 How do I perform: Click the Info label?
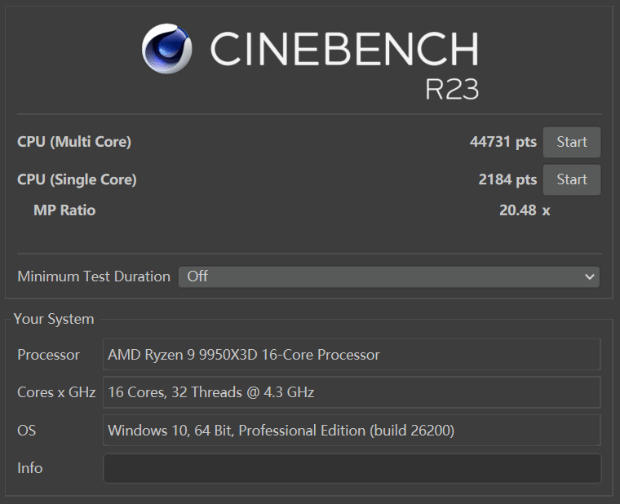[30, 468]
